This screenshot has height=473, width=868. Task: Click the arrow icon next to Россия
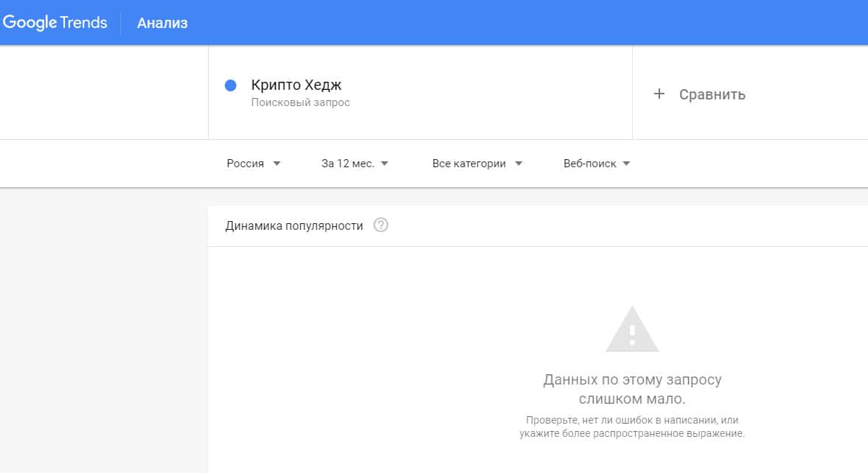[x=277, y=164]
